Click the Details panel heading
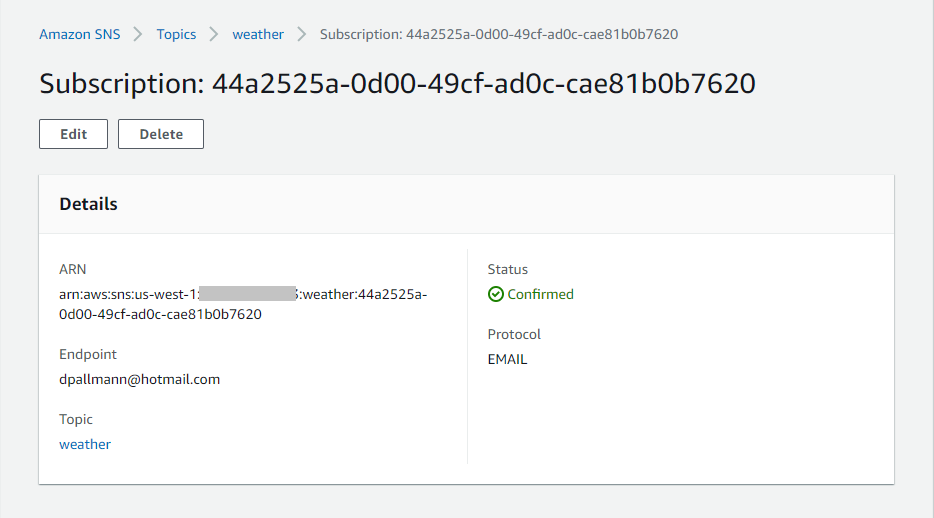The height and width of the screenshot is (518, 934). coord(88,204)
